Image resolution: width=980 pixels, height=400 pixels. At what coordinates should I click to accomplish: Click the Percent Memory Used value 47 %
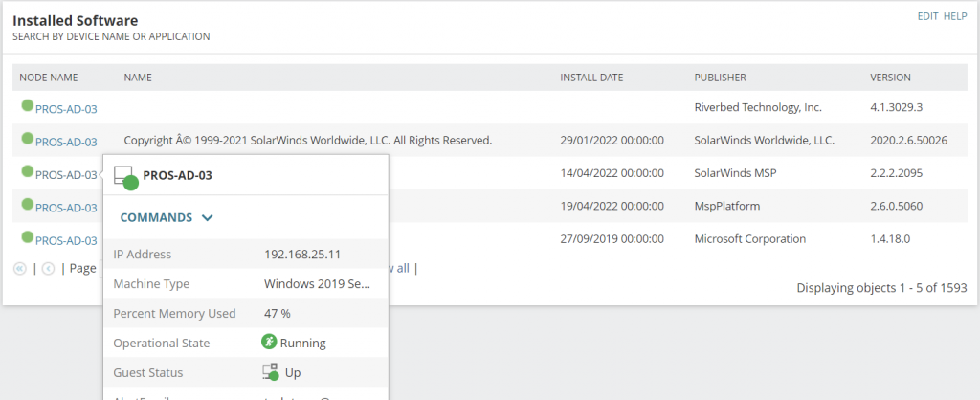coord(278,313)
